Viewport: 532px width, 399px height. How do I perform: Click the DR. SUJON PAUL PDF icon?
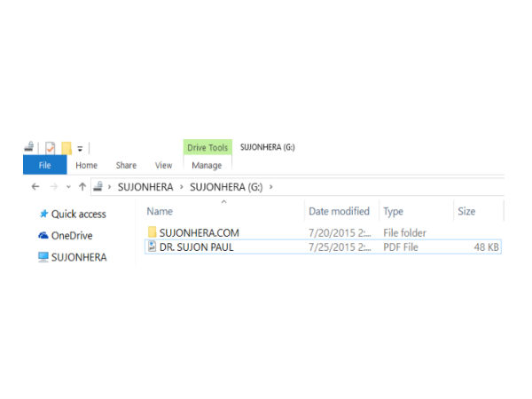152,246
